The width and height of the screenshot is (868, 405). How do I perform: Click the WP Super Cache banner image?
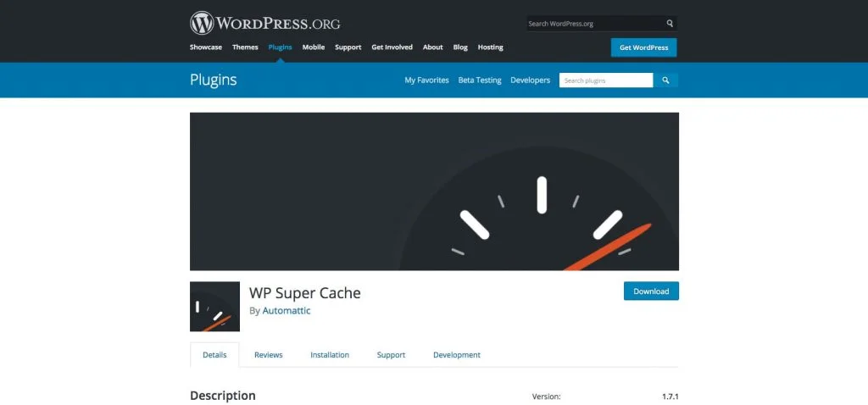click(434, 191)
